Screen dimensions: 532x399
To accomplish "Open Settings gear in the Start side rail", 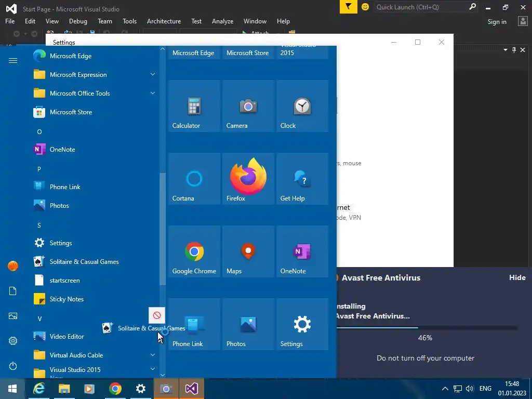I will [x=13, y=341].
